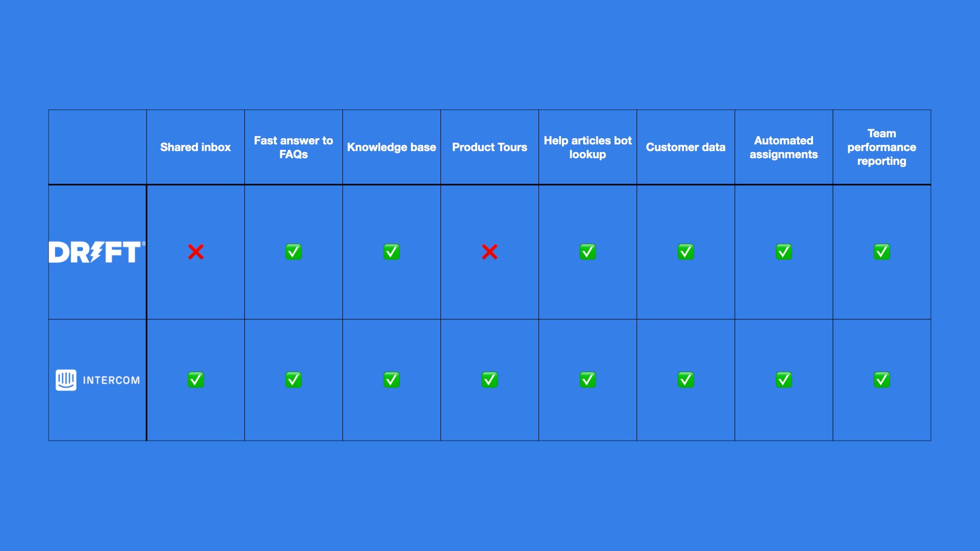Click the Product Tours column header
The height and width of the screenshot is (551, 980).
[489, 146]
